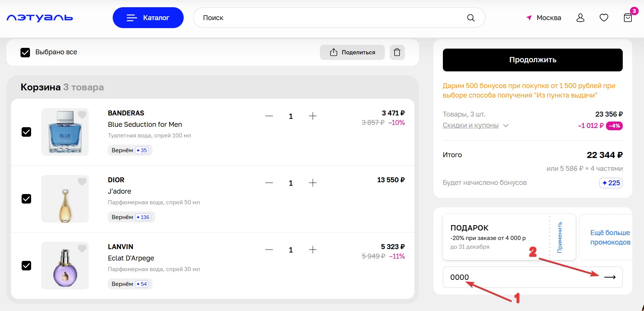Open the favorites heart icon in header
This screenshot has width=644, height=311.
pyautogui.click(x=604, y=18)
